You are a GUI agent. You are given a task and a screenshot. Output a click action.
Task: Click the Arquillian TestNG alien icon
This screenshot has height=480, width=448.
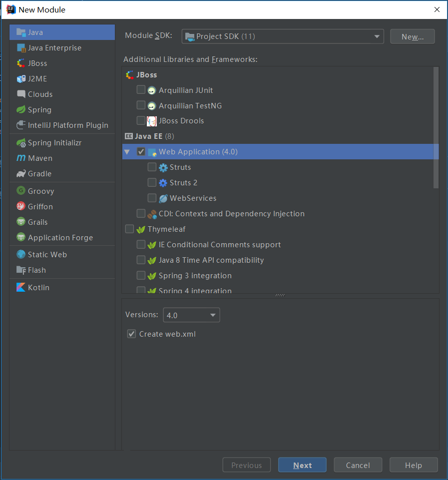(151, 106)
